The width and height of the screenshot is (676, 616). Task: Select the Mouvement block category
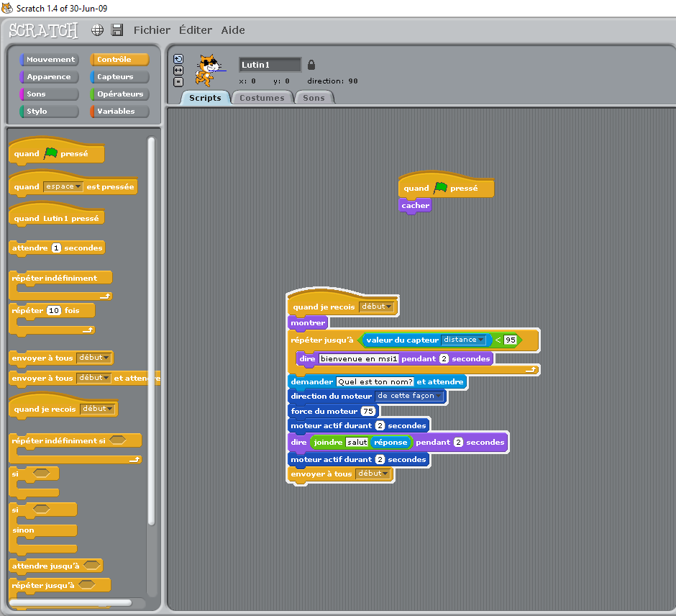(x=49, y=60)
